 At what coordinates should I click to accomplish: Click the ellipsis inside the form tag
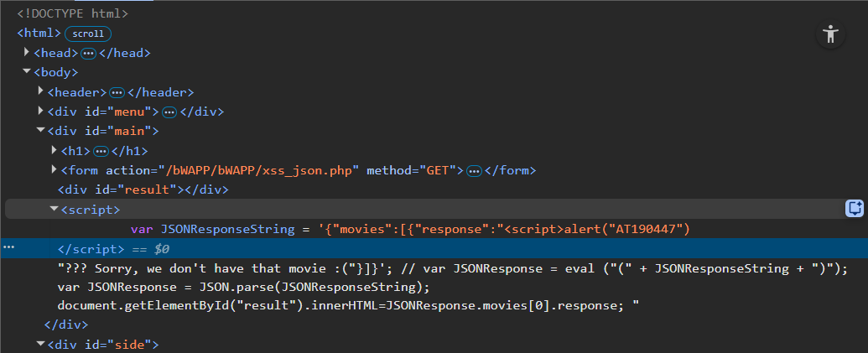point(474,171)
